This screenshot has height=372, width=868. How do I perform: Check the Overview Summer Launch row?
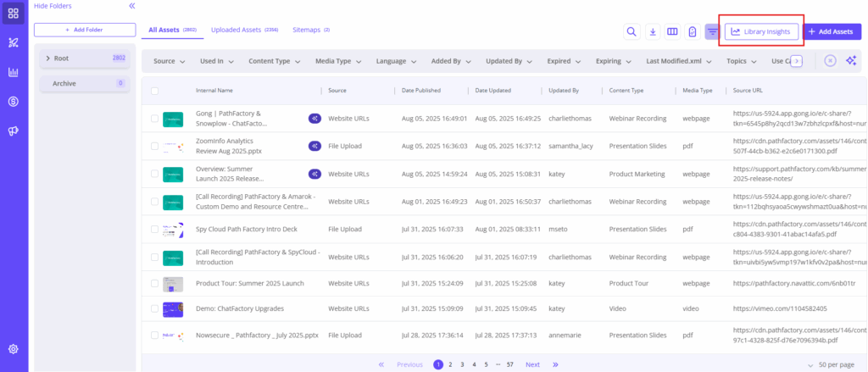tap(154, 174)
